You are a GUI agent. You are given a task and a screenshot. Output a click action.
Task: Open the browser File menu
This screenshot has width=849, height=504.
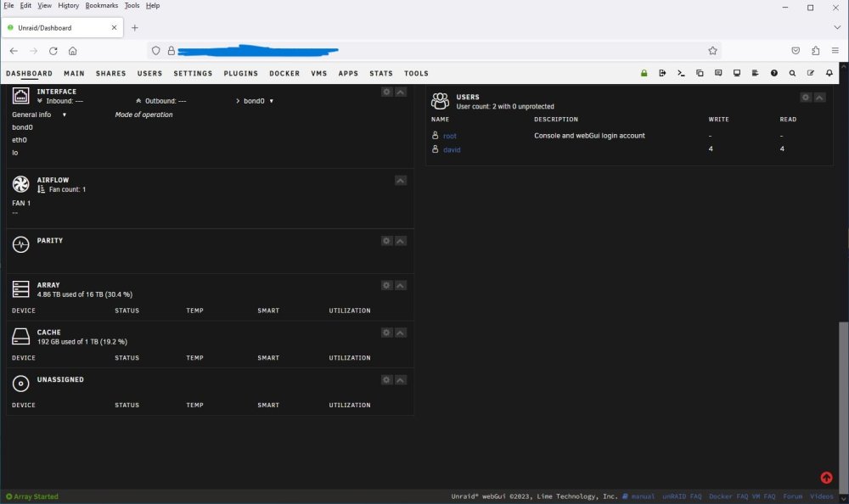coord(8,5)
